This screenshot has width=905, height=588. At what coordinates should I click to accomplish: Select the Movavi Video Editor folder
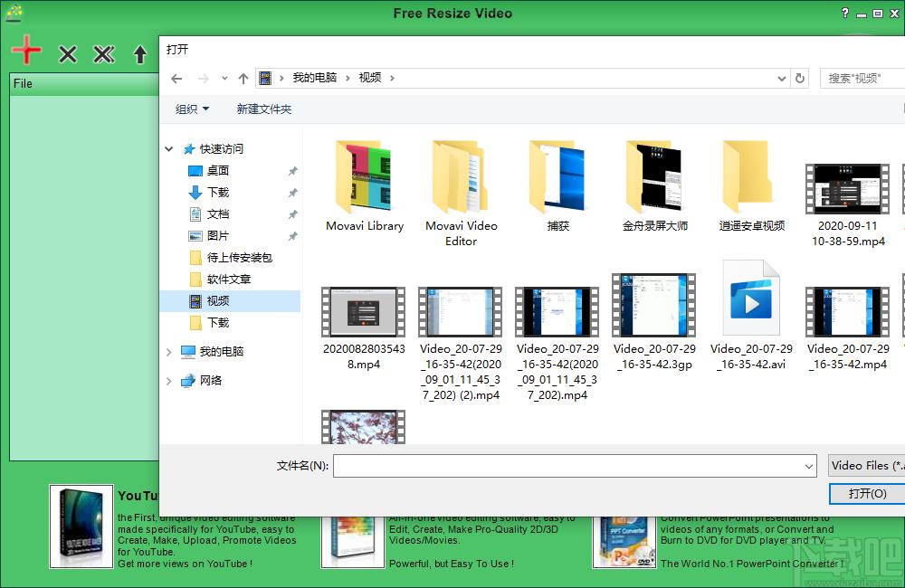click(x=462, y=194)
